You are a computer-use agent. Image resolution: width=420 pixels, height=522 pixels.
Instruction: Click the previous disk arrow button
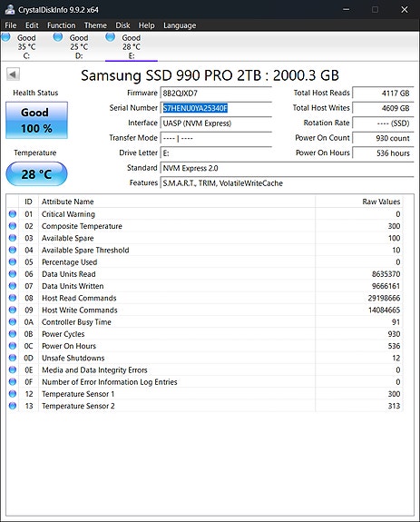pos(14,74)
